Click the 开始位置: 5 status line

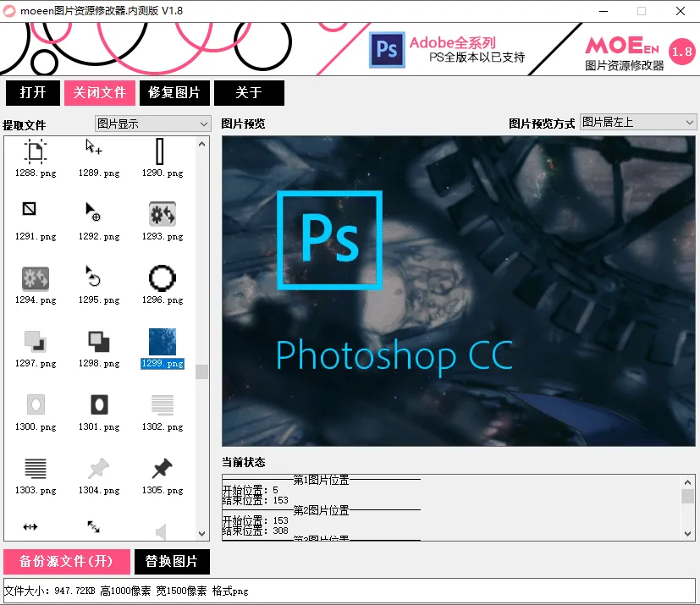[x=251, y=490]
